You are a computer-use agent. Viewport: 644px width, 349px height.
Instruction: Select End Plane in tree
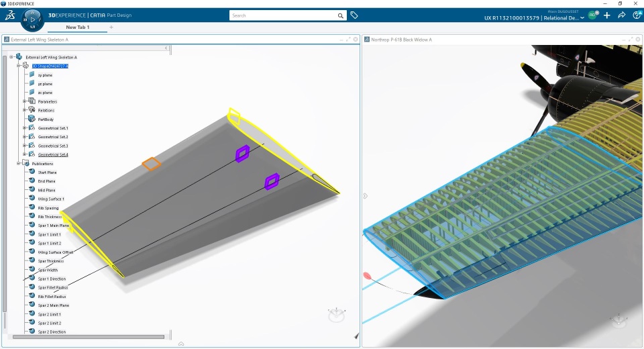(x=46, y=181)
